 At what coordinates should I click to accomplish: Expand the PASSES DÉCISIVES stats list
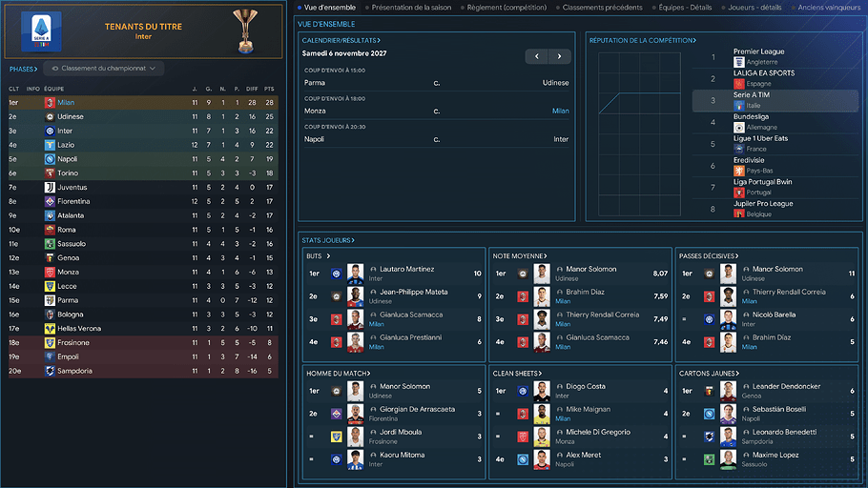click(x=709, y=256)
